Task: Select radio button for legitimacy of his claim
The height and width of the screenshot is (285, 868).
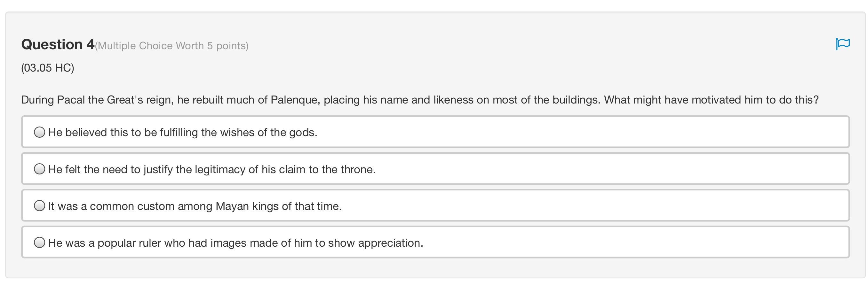Action: click(39, 169)
